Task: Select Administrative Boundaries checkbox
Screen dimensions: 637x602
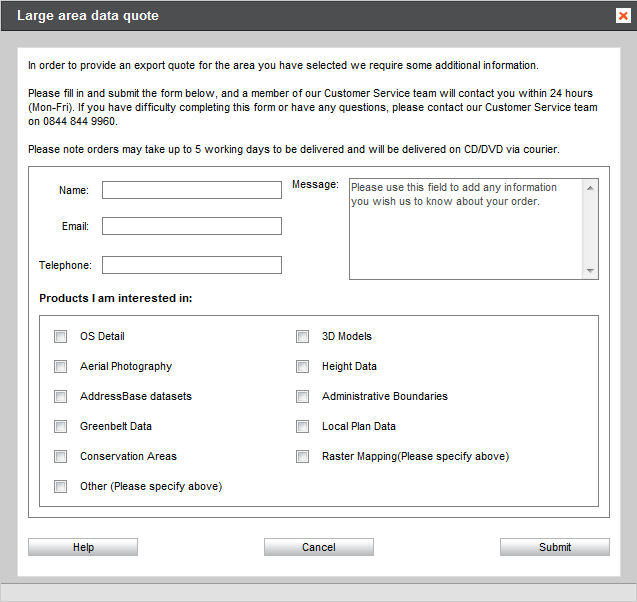Action: tap(302, 396)
